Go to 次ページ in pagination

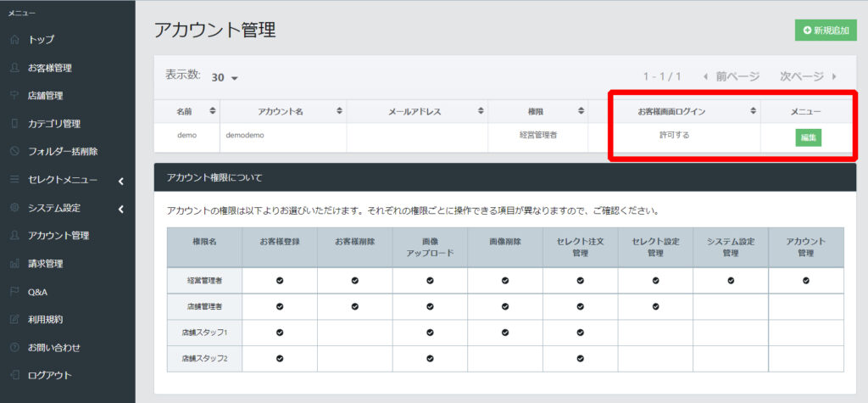pos(809,76)
